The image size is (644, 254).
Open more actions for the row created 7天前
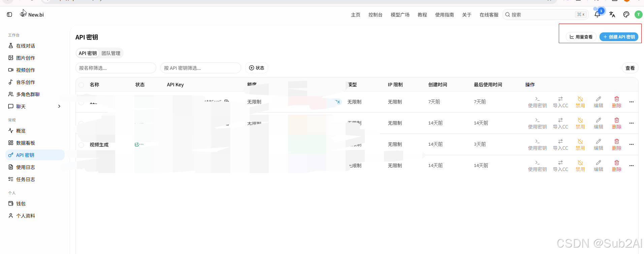632,102
